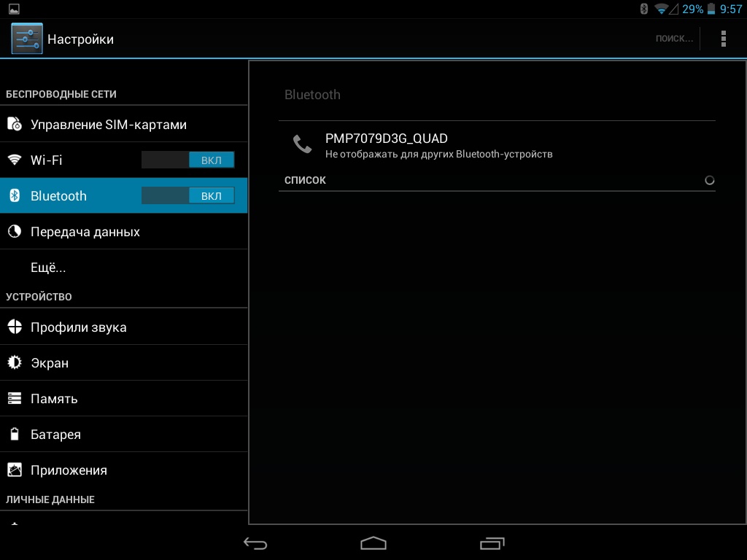Tap the display brightness icon
Image resolution: width=747 pixels, height=560 pixels.
(x=15, y=363)
